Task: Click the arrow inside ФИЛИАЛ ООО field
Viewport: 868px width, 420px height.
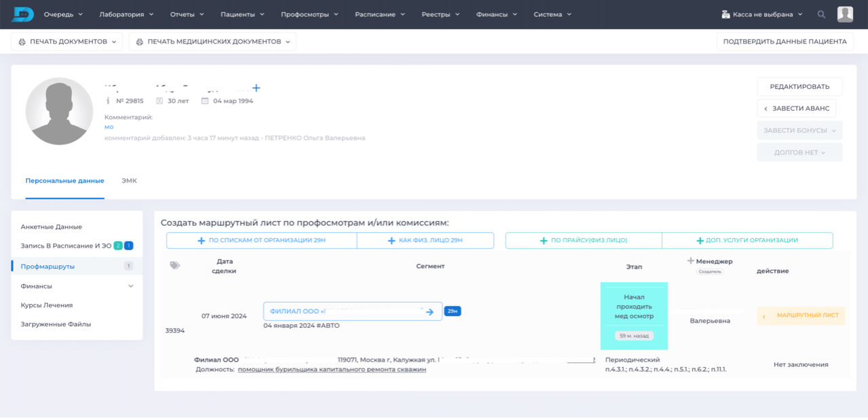Action: coord(430,311)
